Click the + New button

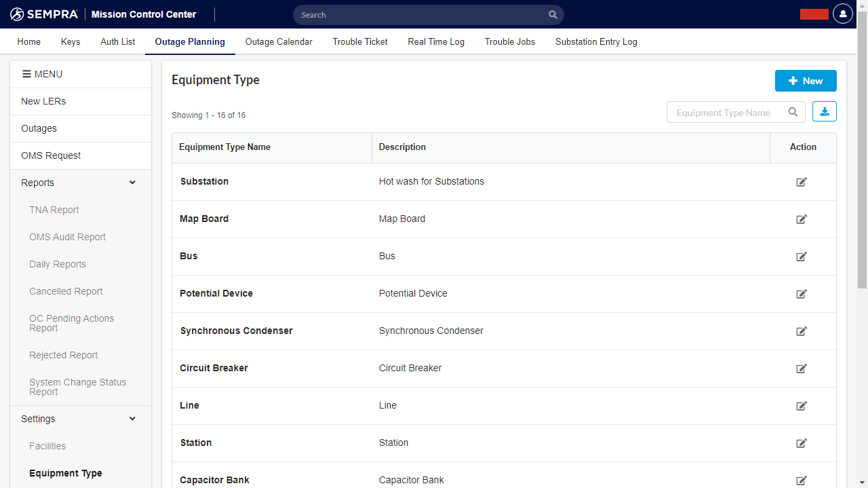click(806, 80)
